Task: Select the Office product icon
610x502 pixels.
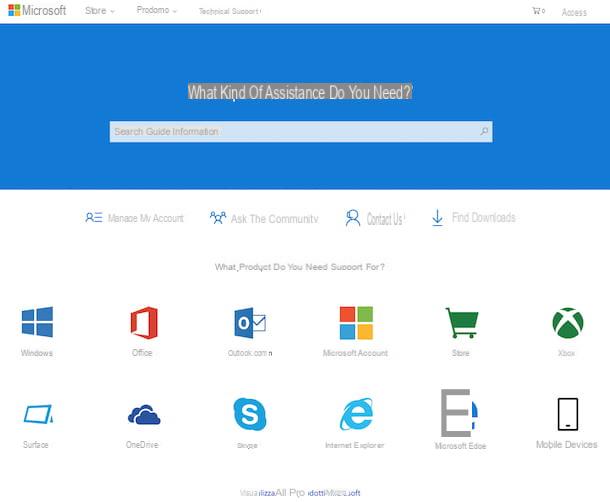Action: (x=144, y=323)
